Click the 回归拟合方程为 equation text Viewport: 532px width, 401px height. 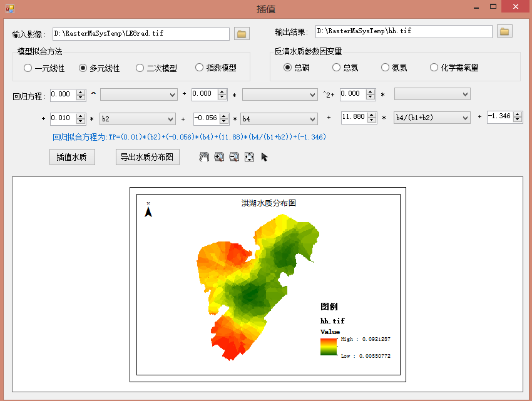[189, 137]
